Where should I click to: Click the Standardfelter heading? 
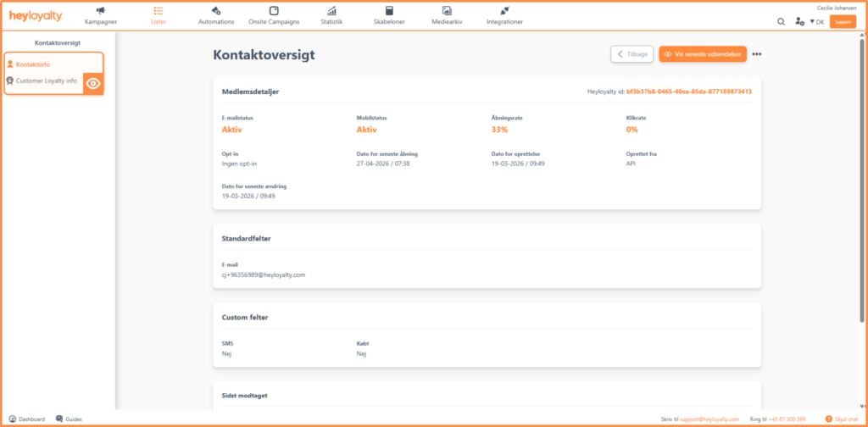point(246,239)
